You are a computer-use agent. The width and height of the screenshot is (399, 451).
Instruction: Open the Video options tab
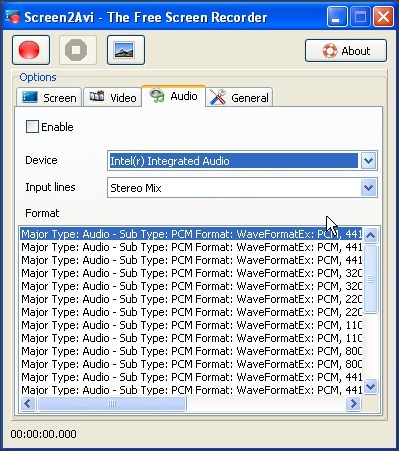coord(113,98)
